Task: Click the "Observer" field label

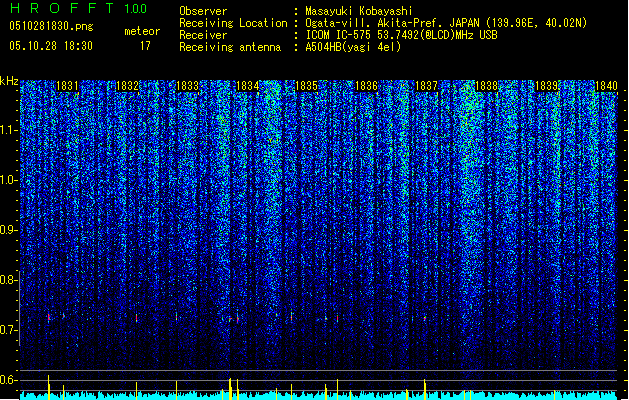Action: pyautogui.click(x=203, y=11)
